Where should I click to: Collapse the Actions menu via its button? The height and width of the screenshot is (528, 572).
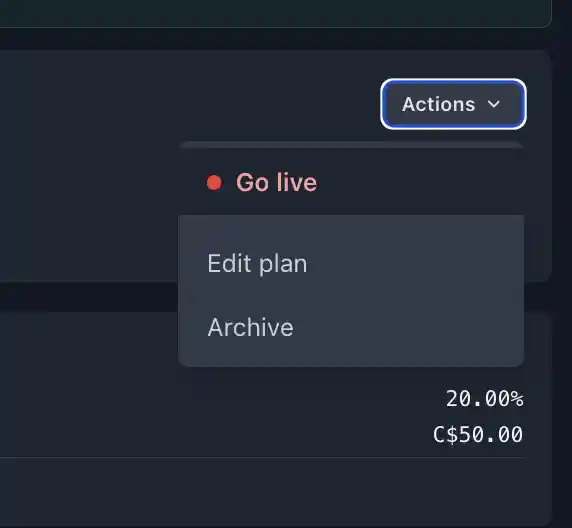click(x=453, y=104)
